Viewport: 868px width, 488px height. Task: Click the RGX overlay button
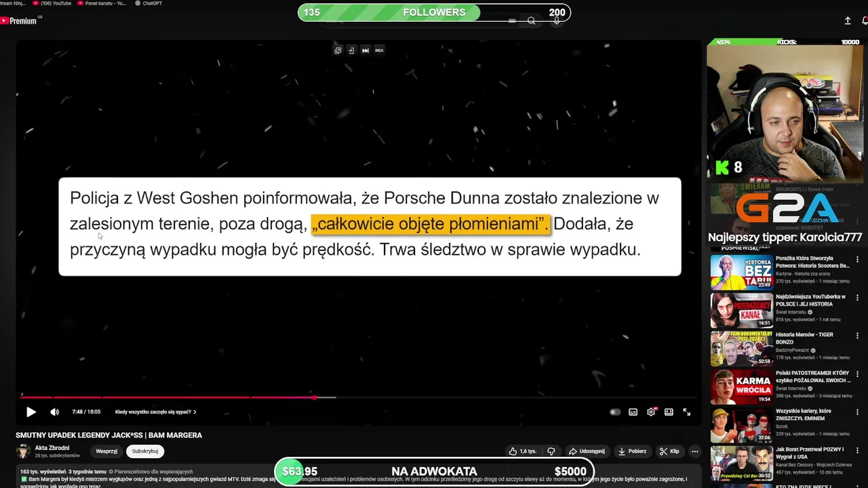click(379, 50)
